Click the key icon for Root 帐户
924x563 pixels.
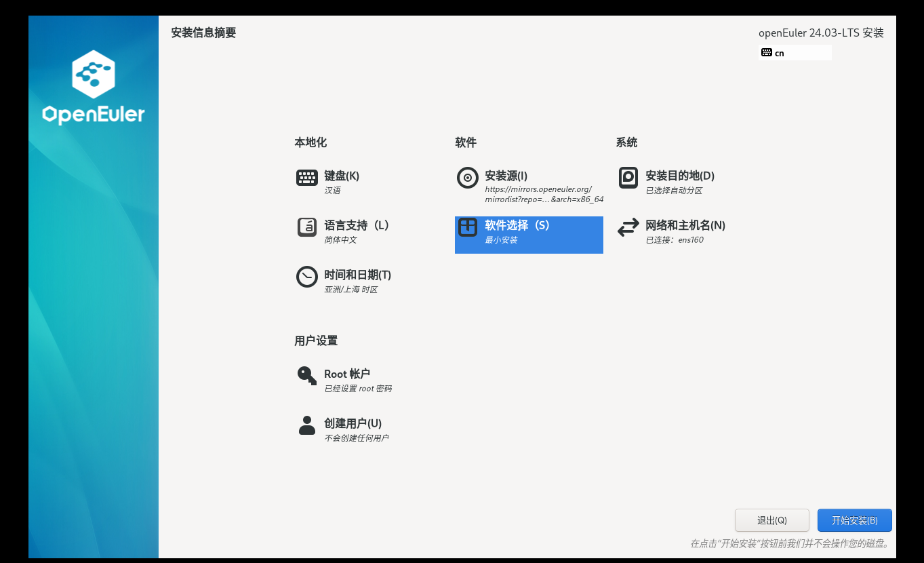pyautogui.click(x=307, y=375)
